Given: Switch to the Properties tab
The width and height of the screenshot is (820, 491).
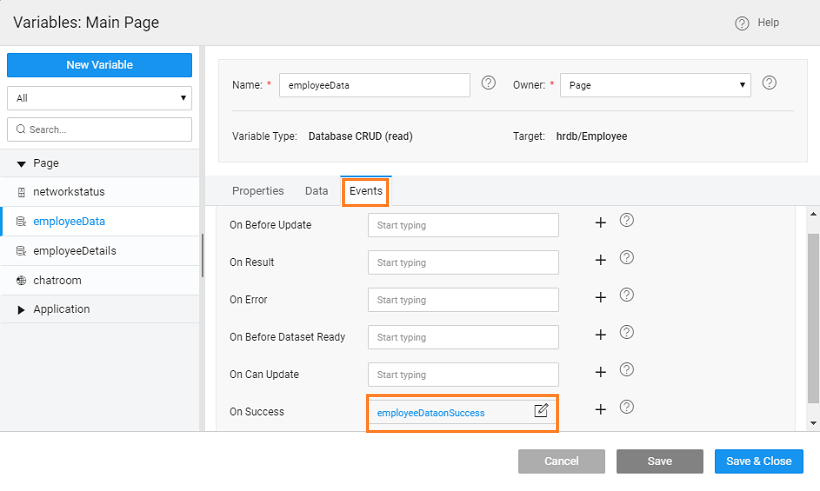Looking at the screenshot, I should 258,191.
